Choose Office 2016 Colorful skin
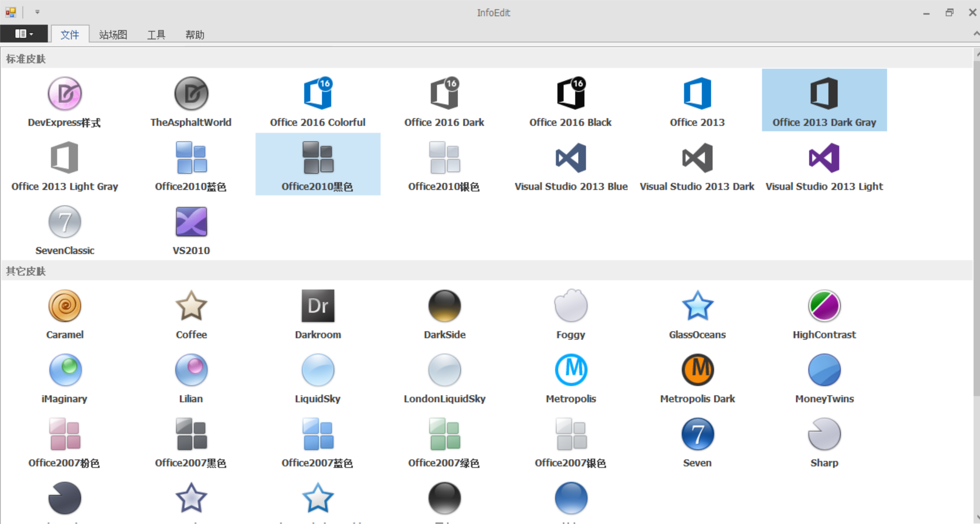Screen dimensions: 980x524 (x=318, y=101)
